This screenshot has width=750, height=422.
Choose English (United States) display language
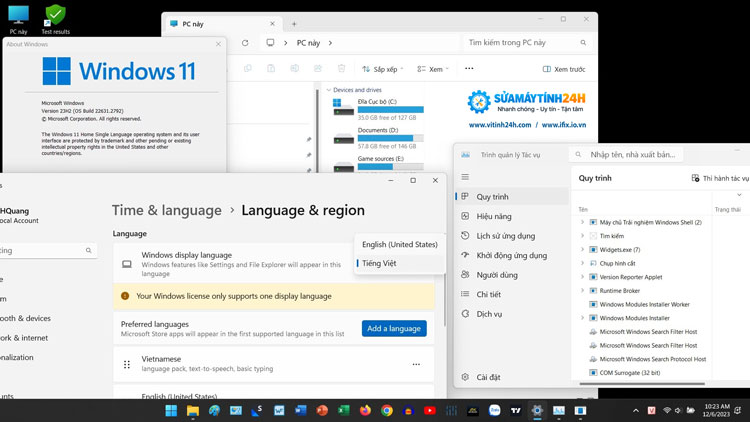click(399, 244)
